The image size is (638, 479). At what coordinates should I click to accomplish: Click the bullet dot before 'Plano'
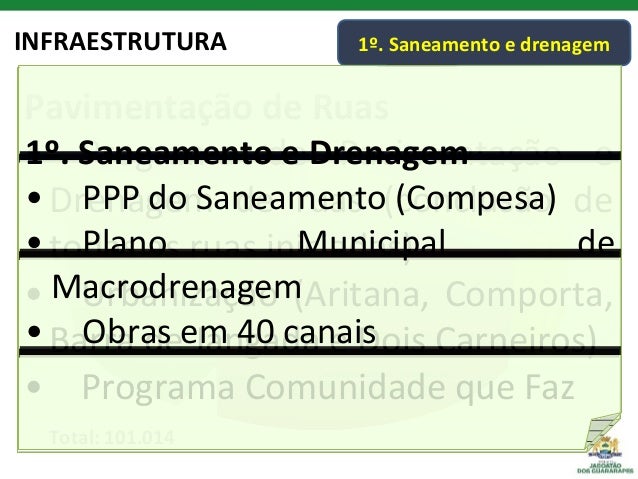[x=35, y=243]
